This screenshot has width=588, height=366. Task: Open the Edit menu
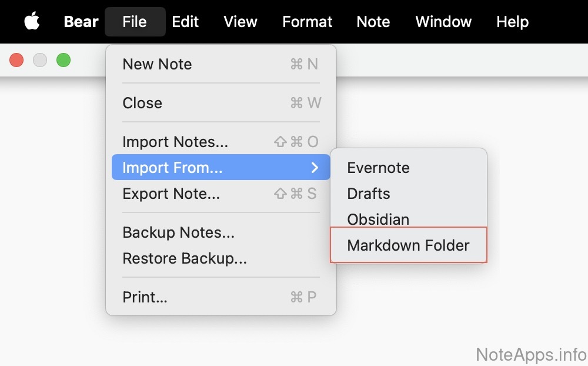[185, 22]
